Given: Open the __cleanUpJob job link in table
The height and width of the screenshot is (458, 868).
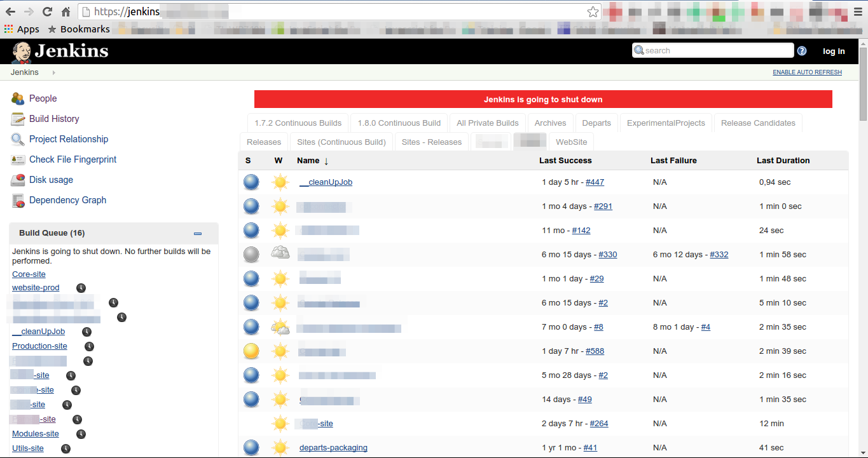Looking at the screenshot, I should [326, 182].
